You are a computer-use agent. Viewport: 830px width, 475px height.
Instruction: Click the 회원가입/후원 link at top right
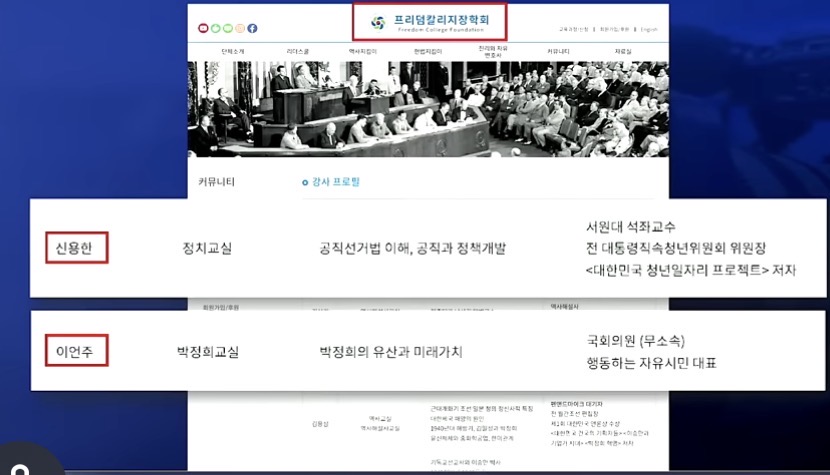point(615,30)
